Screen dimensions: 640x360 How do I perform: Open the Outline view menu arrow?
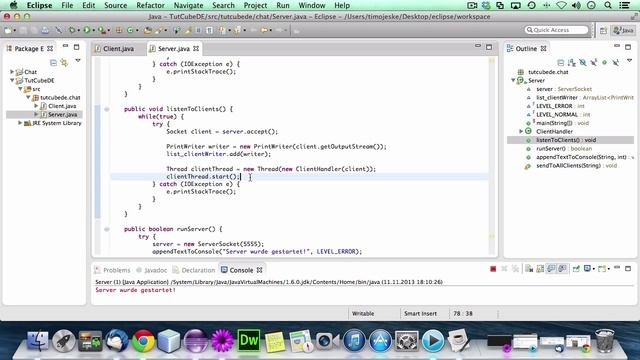pos(630,61)
